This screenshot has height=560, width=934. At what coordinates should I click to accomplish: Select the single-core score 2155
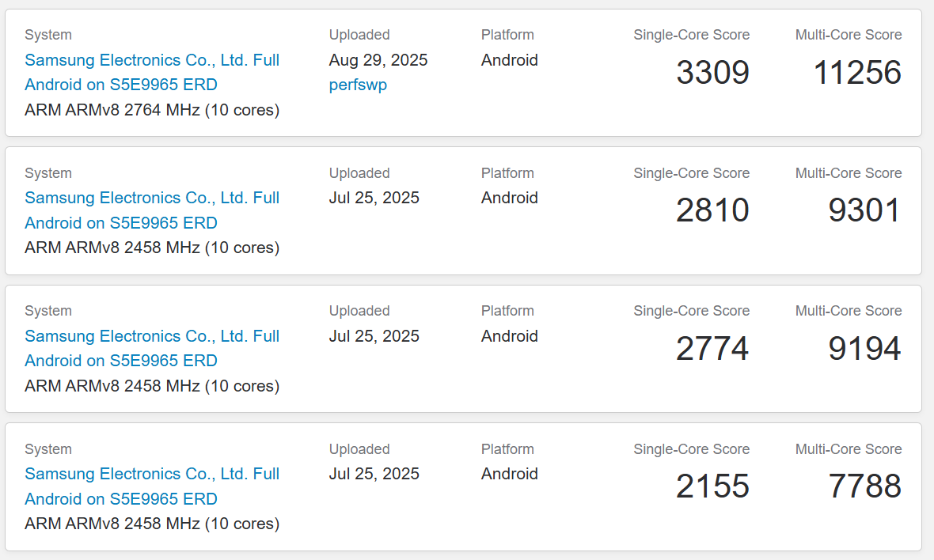pyautogui.click(x=712, y=486)
